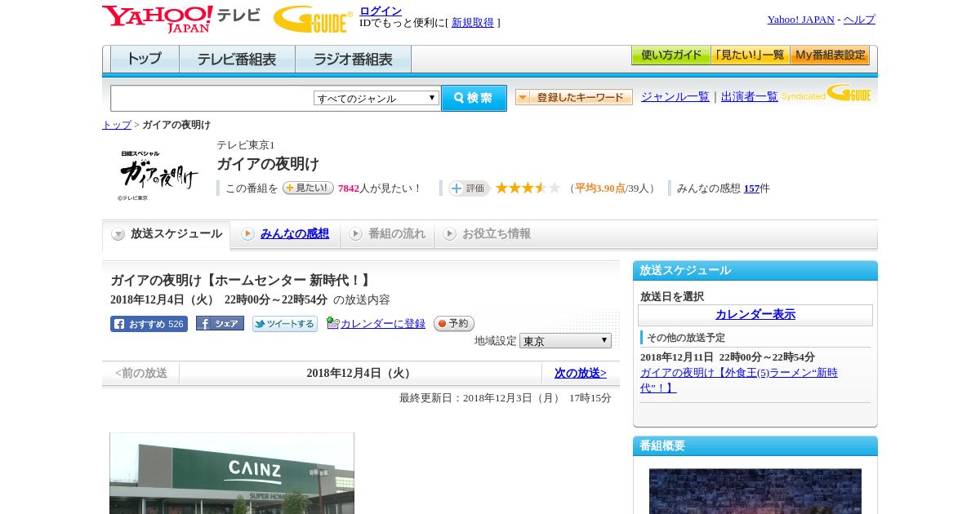This screenshot has height=514, width=980.
Task: Open the 出演者一覧 link
Action: tap(750, 97)
